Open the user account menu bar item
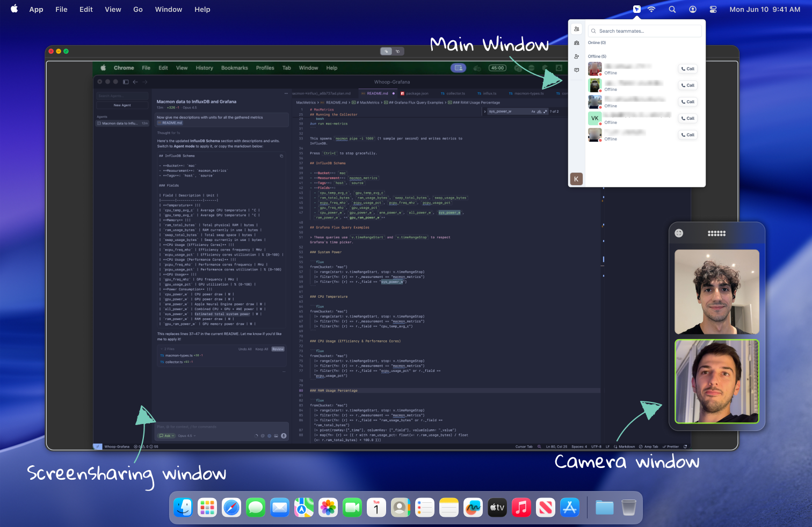Image resolution: width=812 pixels, height=527 pixels. click(x=693, y=9)
